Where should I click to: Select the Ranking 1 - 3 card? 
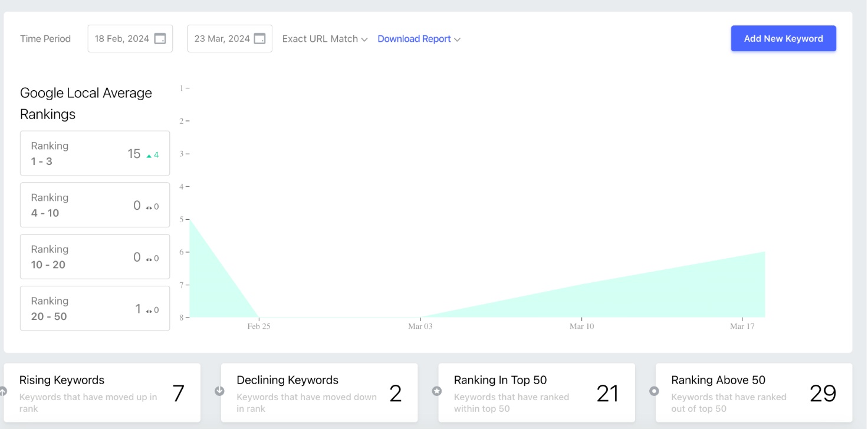coord(95,153)
